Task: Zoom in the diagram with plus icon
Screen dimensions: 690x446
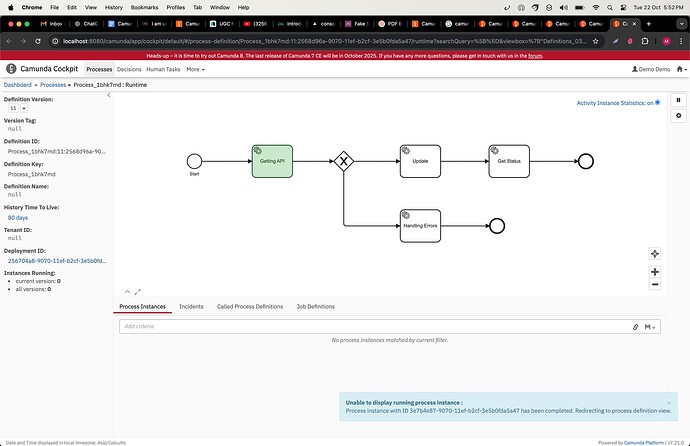Action: [x=655, y=271]
